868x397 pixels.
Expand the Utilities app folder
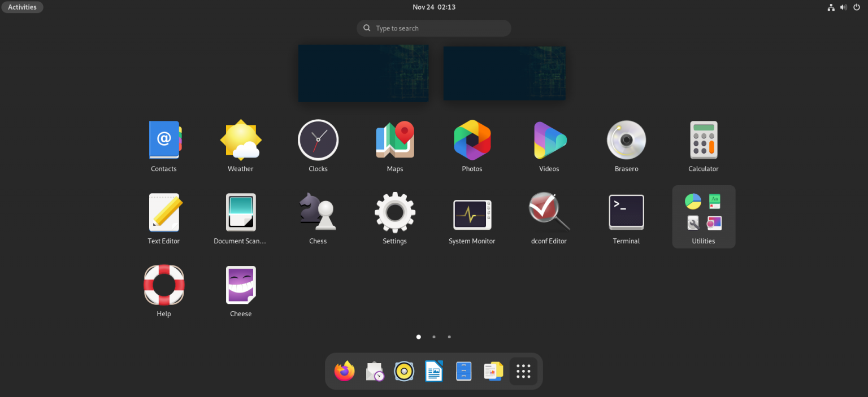coord(704,217)
